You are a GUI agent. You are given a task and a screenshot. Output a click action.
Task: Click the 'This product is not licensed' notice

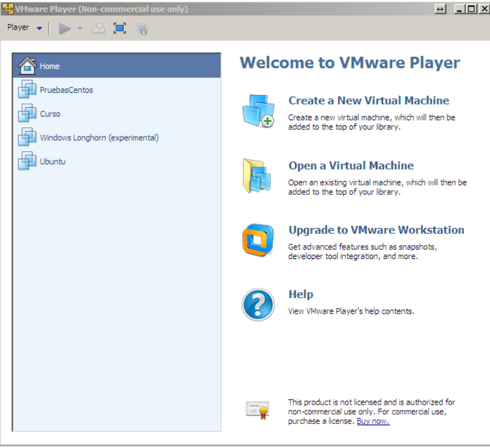372,412
